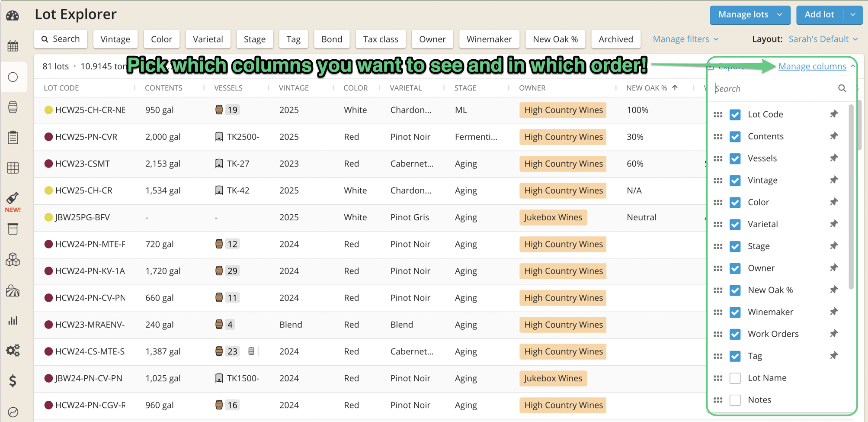Select the Color filter
The height and width of the screenshot is (422, 868).
[x=161, y=39]
